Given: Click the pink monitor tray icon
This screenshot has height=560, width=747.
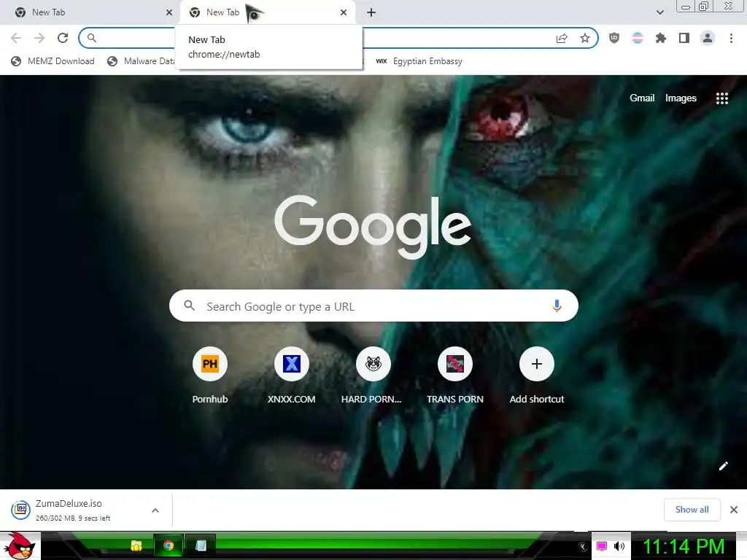Looking at the screenshot, I should click(602, 546).
